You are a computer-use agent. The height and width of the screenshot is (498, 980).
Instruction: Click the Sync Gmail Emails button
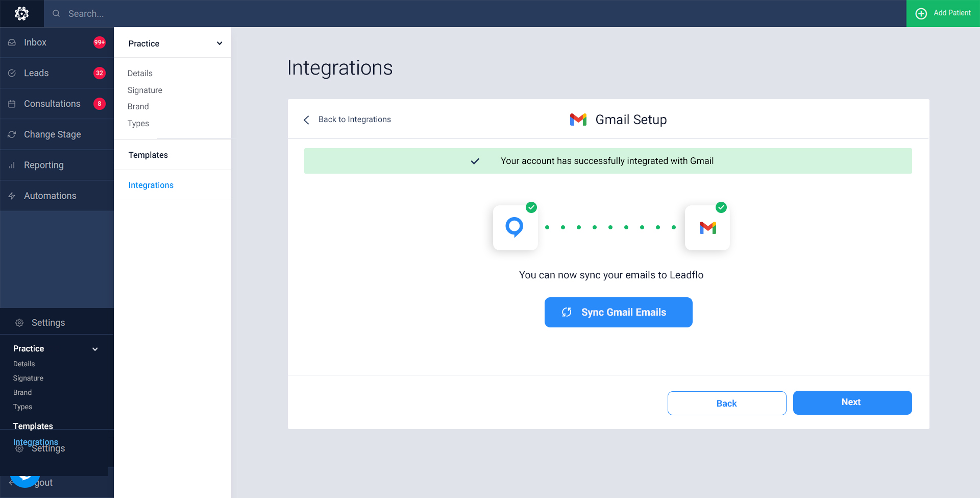pyautogui.click(x=619, y=312)
